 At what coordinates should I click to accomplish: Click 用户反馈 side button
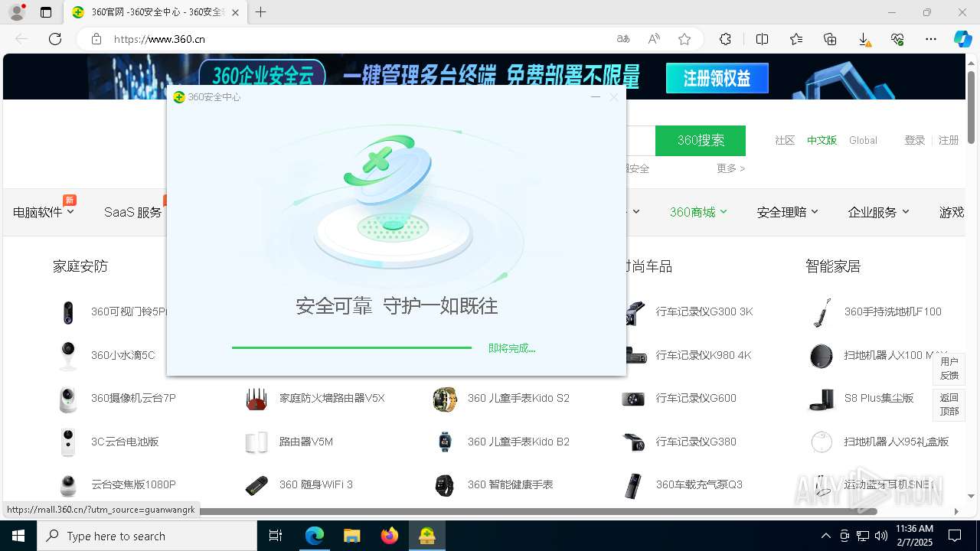[x=949, y=368]
